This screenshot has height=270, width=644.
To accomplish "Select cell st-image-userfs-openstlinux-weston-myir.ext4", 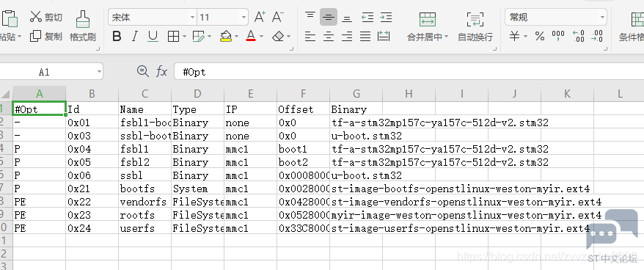I will point(356,228).
